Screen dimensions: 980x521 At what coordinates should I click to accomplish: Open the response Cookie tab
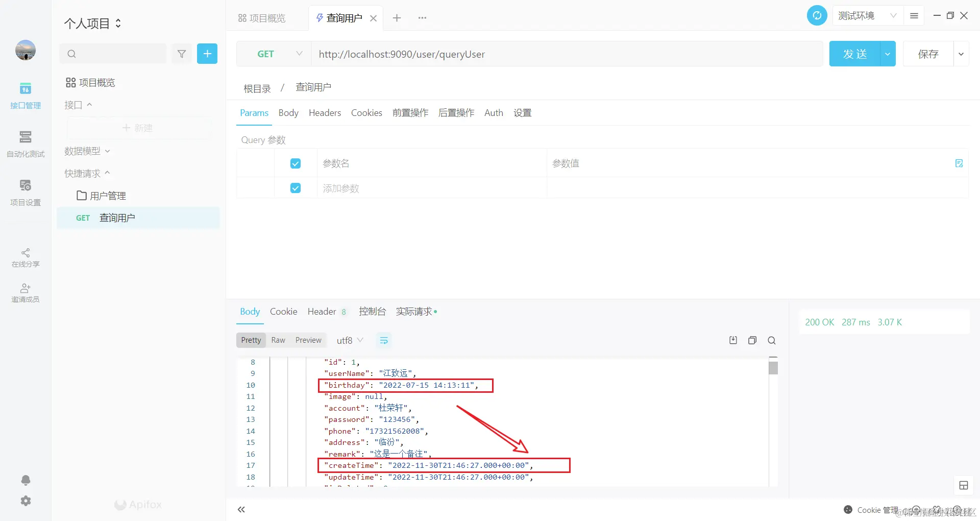pos(283,312)
